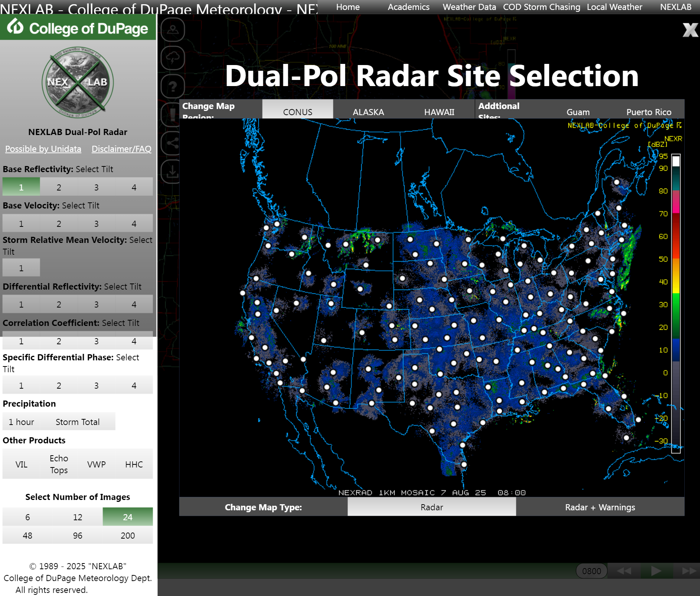Select Specific Differential Phase tilt 2
Image resolution: width=700 pixels, height=596 pixels.
click(59, 385)
